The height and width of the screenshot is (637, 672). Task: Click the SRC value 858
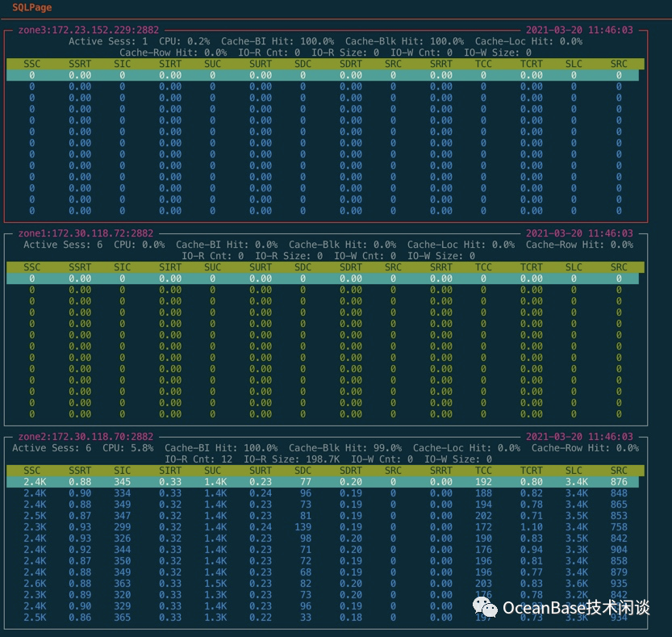tap(619, 561)
